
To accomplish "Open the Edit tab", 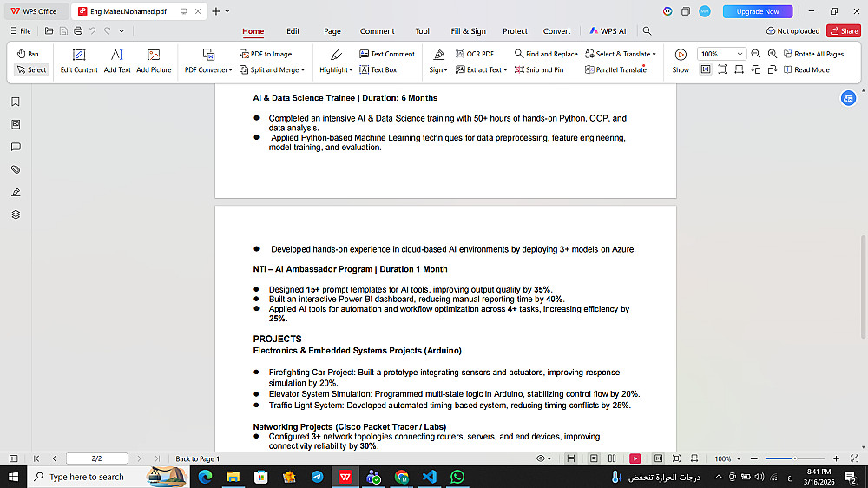I will (x=293, y=31).
